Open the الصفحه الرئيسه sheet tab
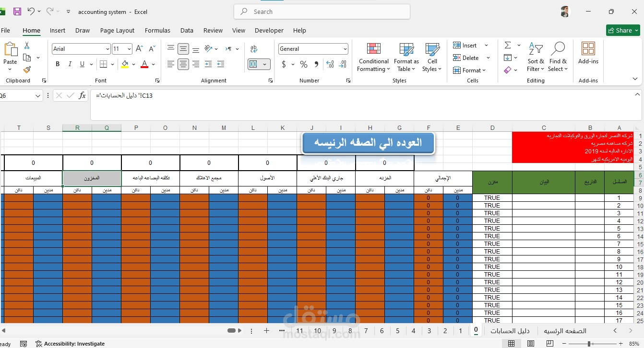Image resolution: width=644 pixels, height=348 pixels. click(565, 331)
